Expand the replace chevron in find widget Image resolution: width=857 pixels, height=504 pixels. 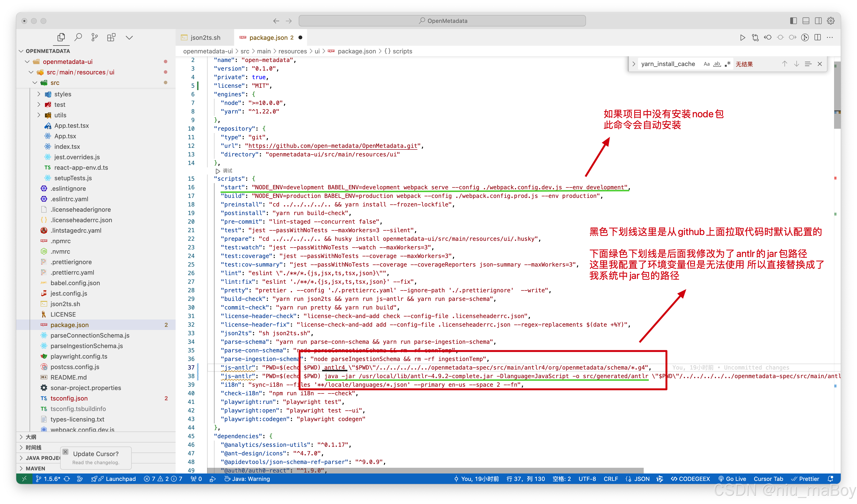point(634,64)
